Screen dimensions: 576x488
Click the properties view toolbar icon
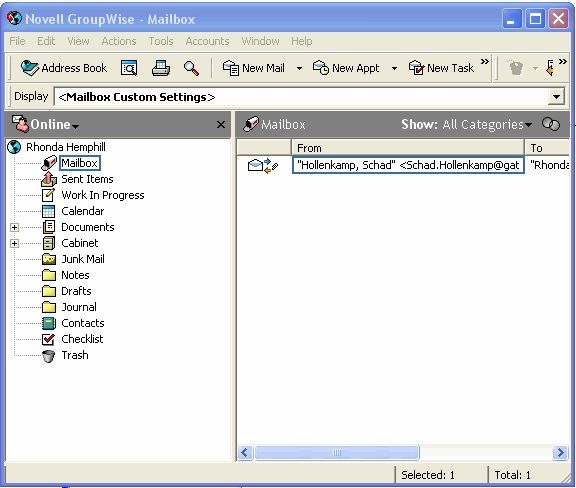129,68
